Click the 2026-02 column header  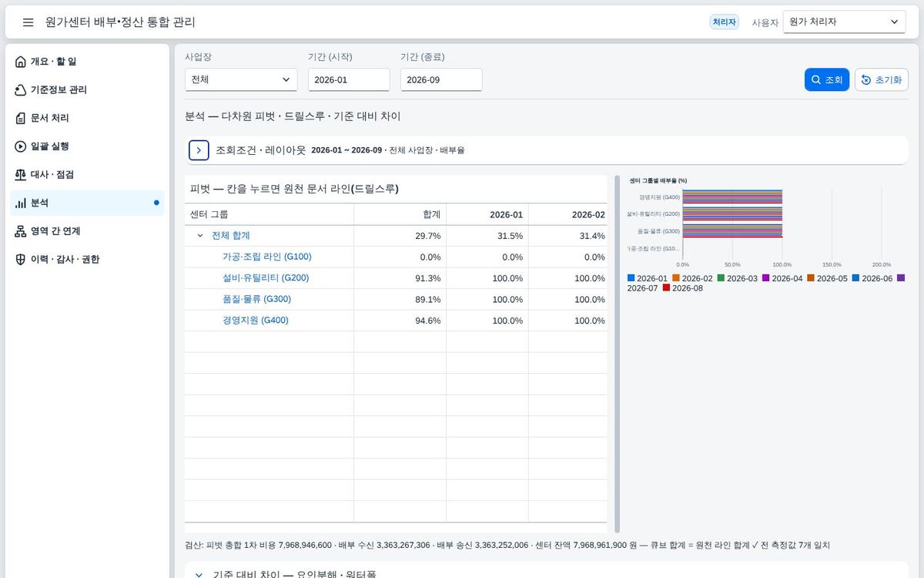569,214
